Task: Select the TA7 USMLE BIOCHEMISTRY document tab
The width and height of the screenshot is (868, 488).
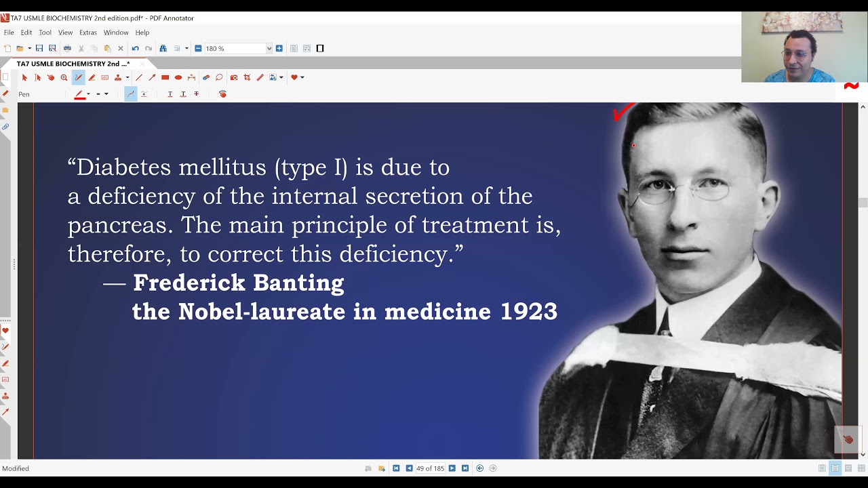Action: pyautogui.click(x=73, y=64)
